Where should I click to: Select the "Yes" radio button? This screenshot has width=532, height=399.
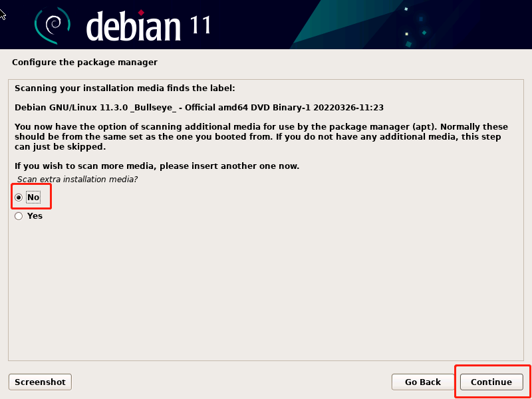[19, 216]
